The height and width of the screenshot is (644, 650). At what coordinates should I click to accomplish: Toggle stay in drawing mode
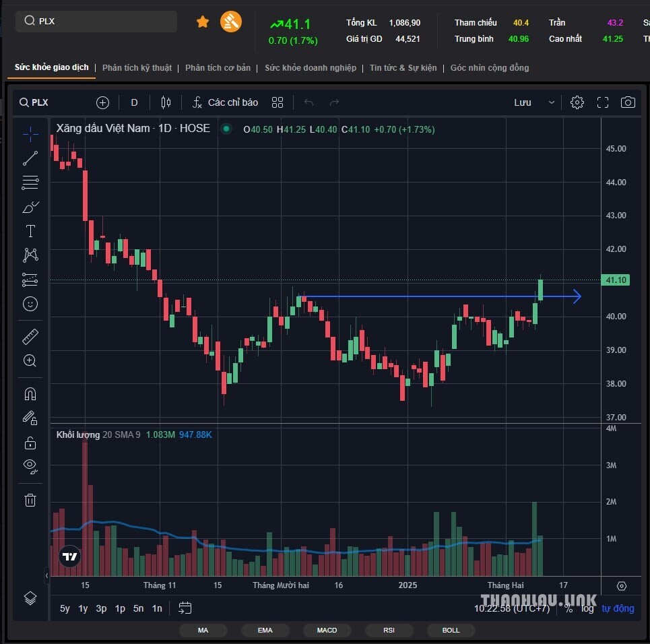click(x=30, y=418)
